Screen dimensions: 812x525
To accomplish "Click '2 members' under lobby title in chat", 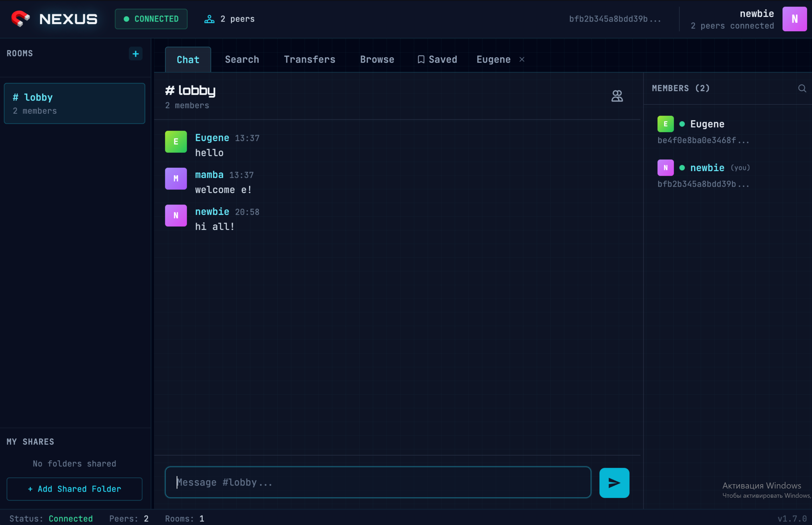I will click(187, 105).
